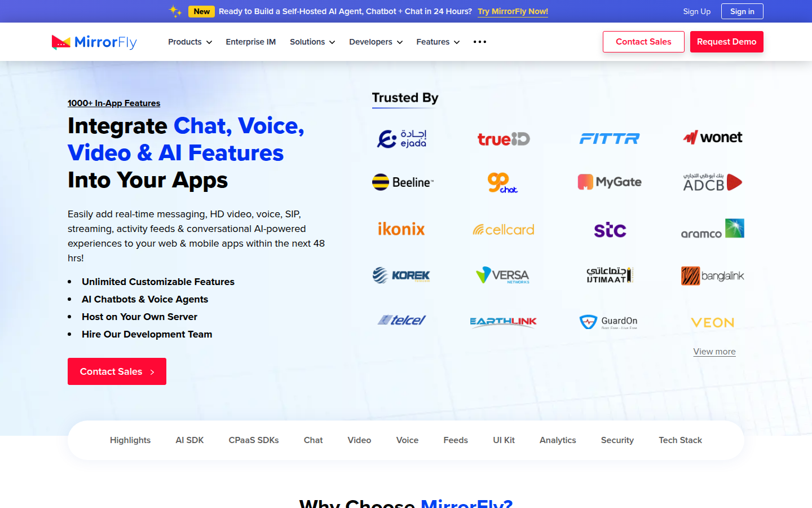This screenshot has width=812, height=508.
Task: Click the stc logo
Action: point(610,230)
